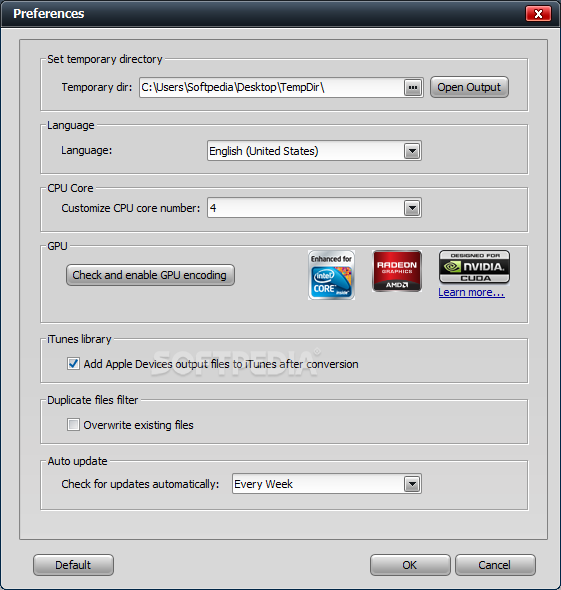Enable Overwrite existing files checkbox

(73, 425)
